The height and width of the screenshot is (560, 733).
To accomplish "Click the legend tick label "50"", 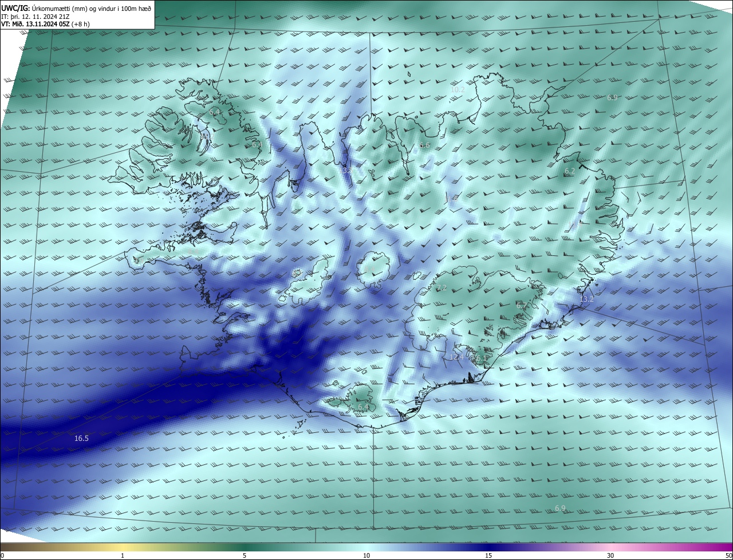I will coord(728,555).
